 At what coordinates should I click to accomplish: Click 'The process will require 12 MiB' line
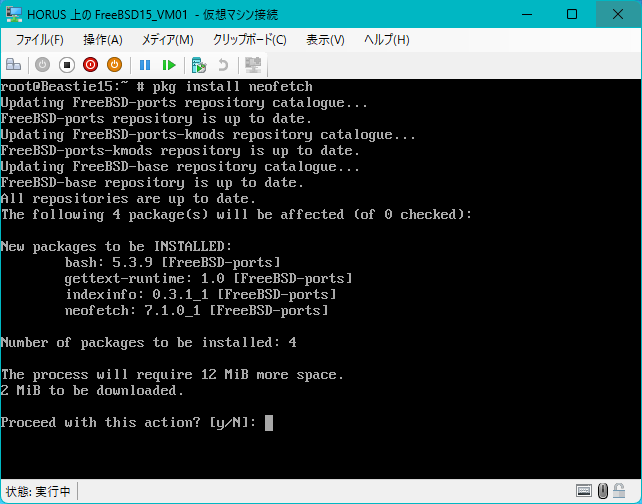coord(172,375)
